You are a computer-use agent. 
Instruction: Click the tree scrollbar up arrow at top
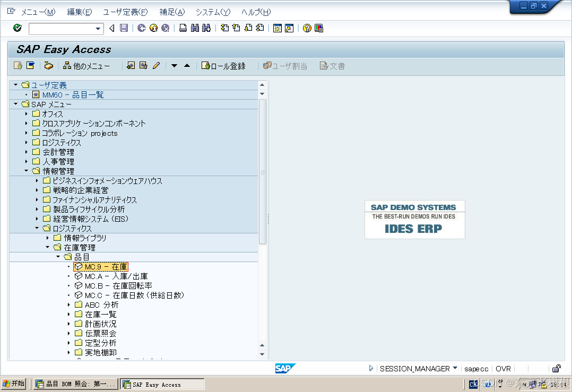coord(262,84)
